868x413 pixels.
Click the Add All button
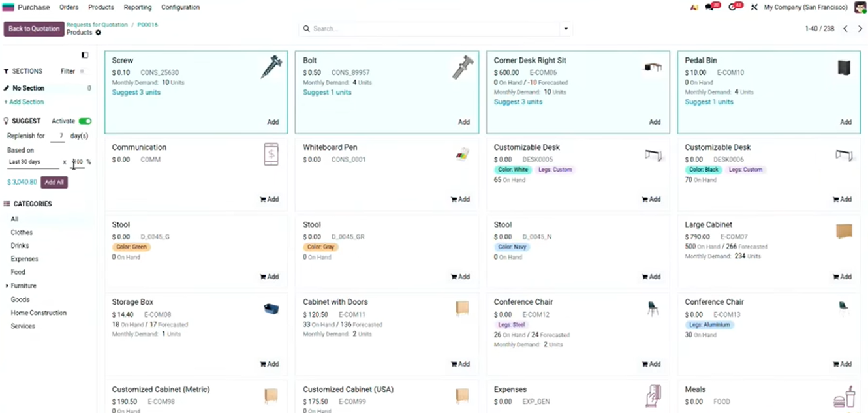click(54, 182)
